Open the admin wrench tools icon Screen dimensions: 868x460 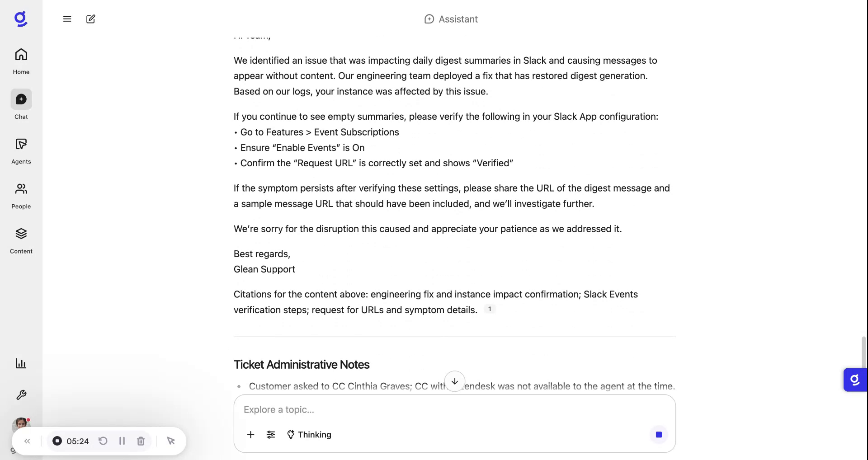point(21,395)
